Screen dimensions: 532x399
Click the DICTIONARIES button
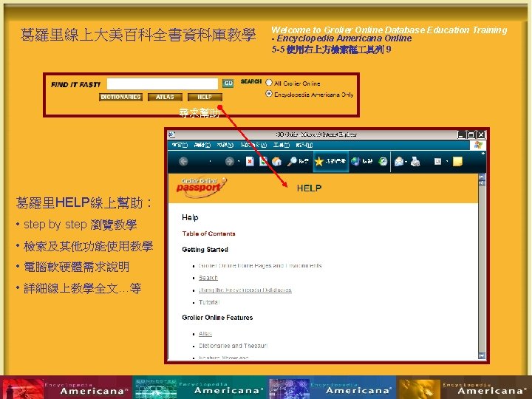tap(120, 97)
